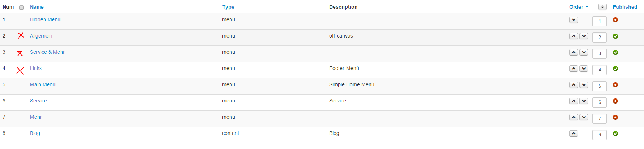
Task: Open the Blog item link
Action: [35, 133]
